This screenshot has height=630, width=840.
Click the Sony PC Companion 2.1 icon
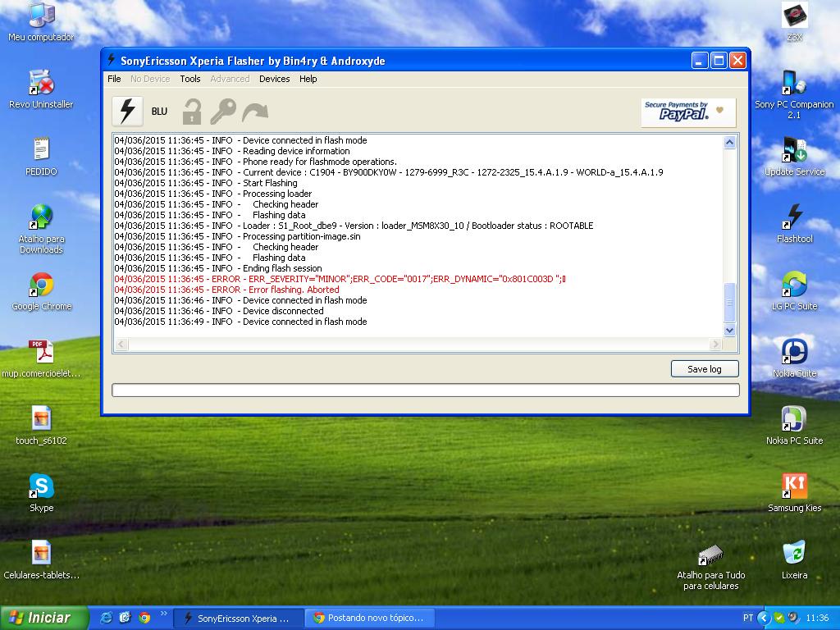point(794,94)
